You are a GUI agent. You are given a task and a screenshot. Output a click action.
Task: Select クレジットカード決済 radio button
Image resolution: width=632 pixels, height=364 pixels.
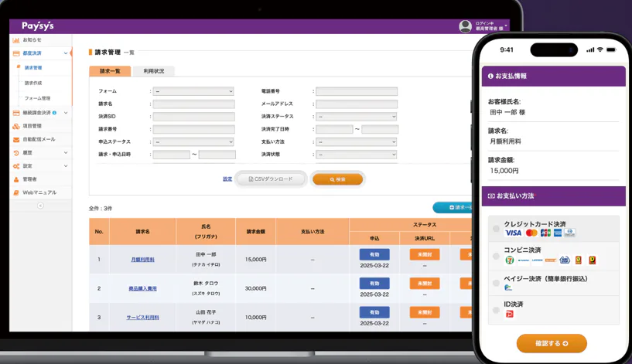tap(496, 229)
